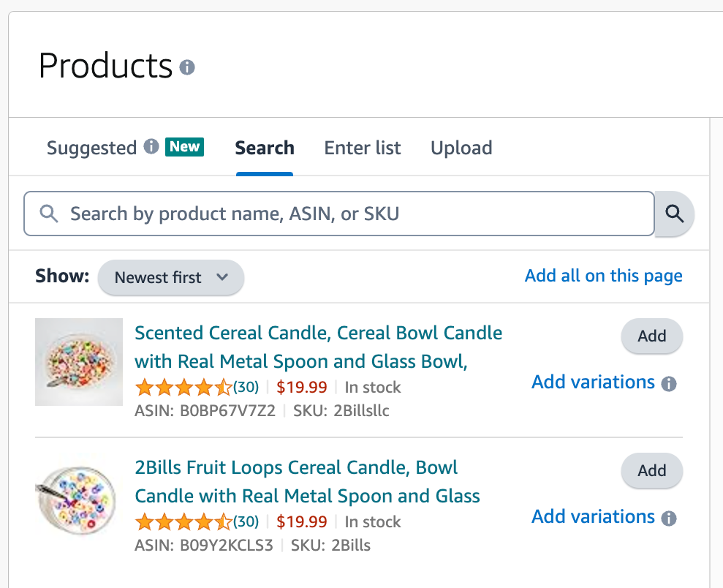723x588 pixels.
Task: Click info icon beside second Add variations
Action: click(x=668, y=519)
